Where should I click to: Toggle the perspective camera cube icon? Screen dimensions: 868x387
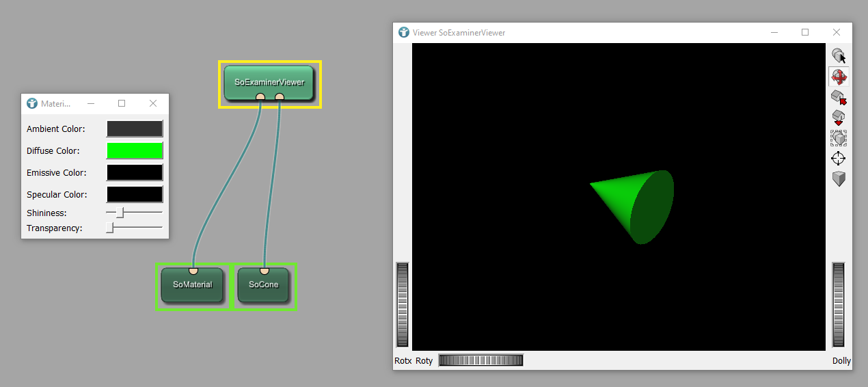[838, 179]
